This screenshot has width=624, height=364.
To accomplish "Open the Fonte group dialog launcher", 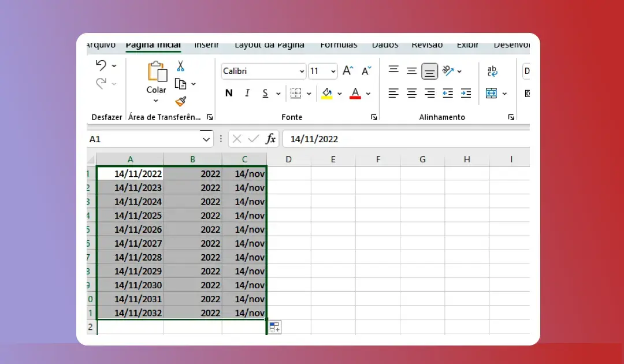I will tap(374, 117).
